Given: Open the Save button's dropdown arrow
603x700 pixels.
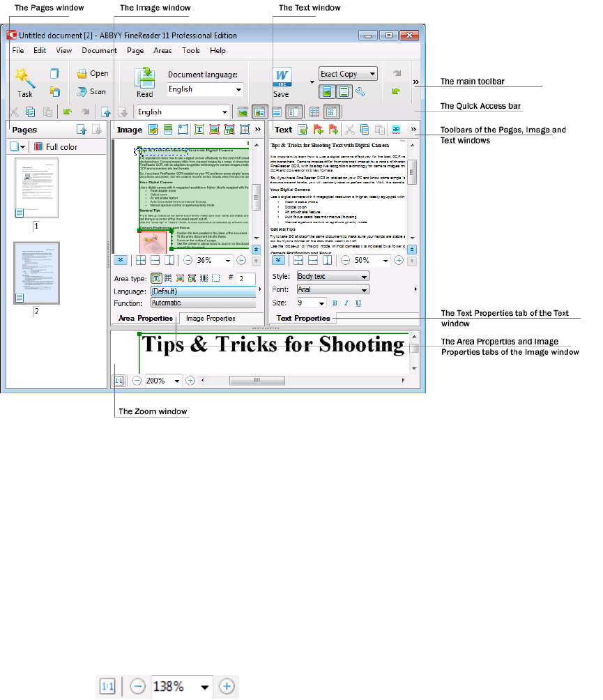Looking at the screenshot, I should [312, 82].
